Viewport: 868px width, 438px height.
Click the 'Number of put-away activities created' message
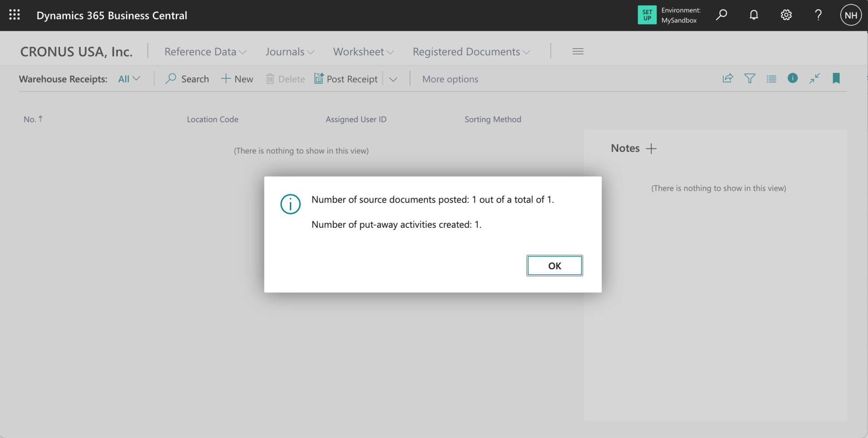pyautogui.click(x=396, y=224)
